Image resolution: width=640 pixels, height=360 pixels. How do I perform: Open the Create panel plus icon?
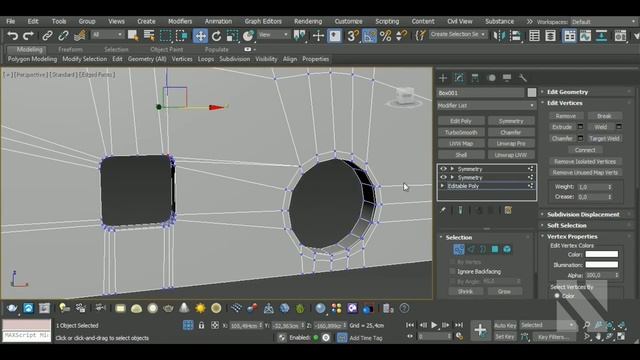coord(443,78)
